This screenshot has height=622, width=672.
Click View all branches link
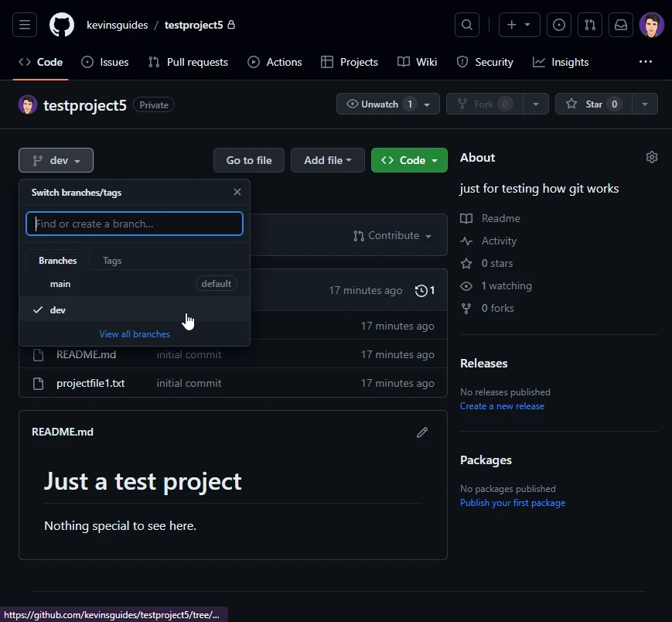tap(135, 334)
